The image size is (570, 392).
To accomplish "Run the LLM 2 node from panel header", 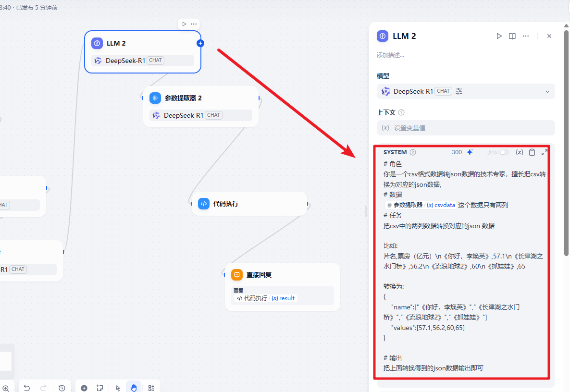I will pyautogui.click(x=499, y=36).
